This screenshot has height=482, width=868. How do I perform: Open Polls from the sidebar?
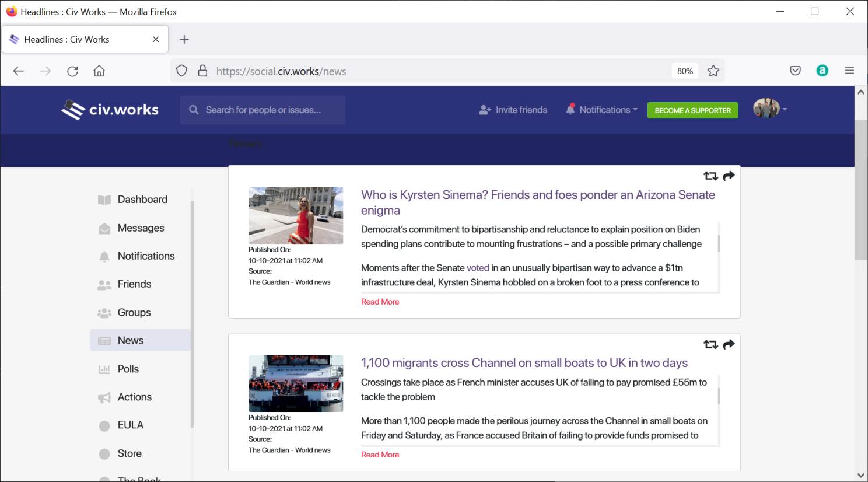pos(128,369)
